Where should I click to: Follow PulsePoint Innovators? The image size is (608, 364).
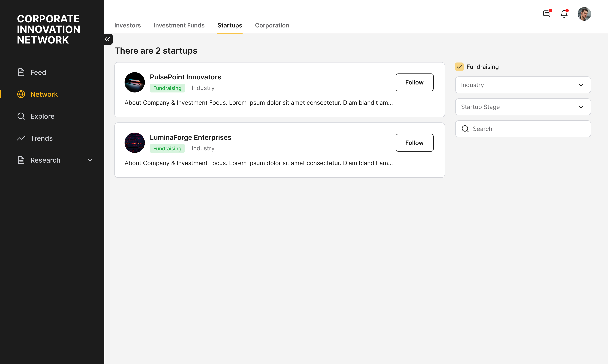click(414, 82)
